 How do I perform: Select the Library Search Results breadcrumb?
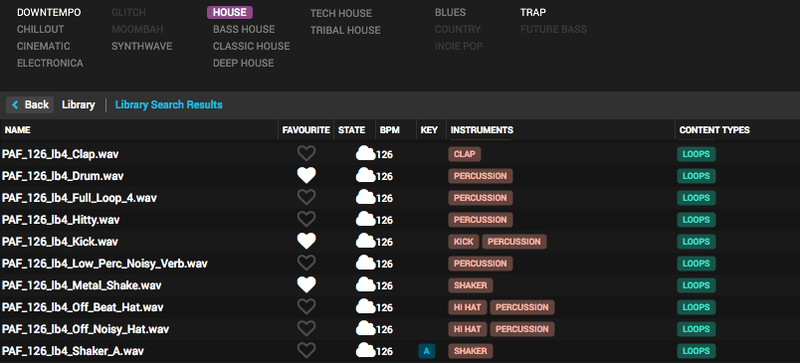click(x=169, y=105)
